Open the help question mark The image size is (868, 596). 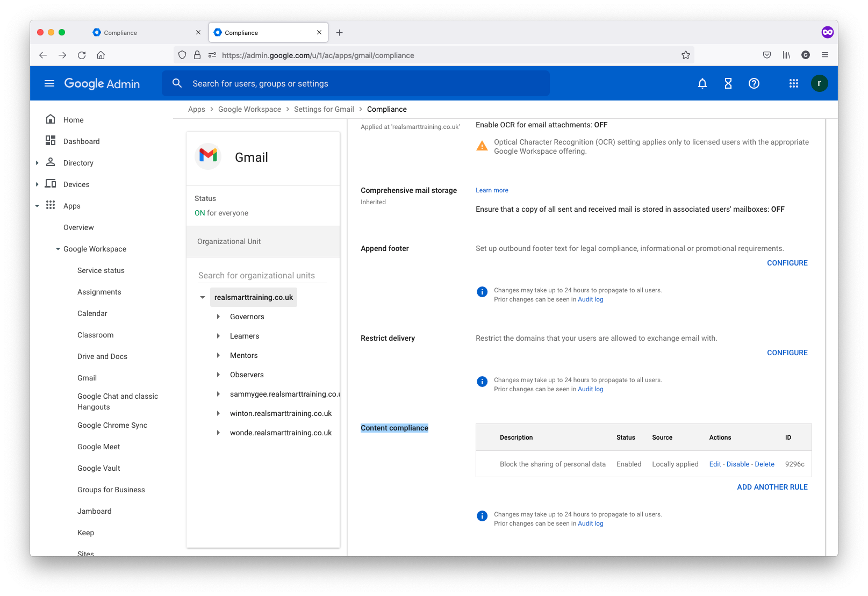754,83
